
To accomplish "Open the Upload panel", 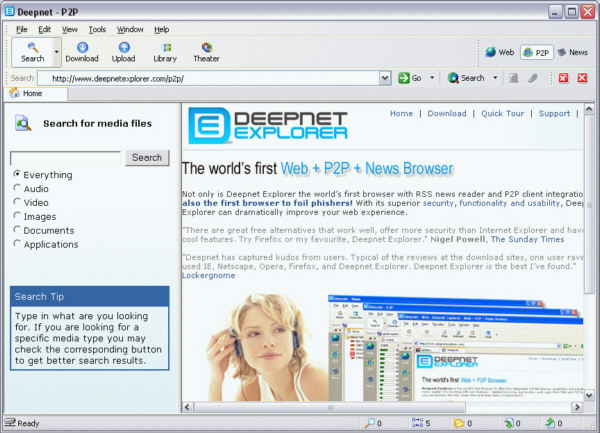I will (124, 51).
